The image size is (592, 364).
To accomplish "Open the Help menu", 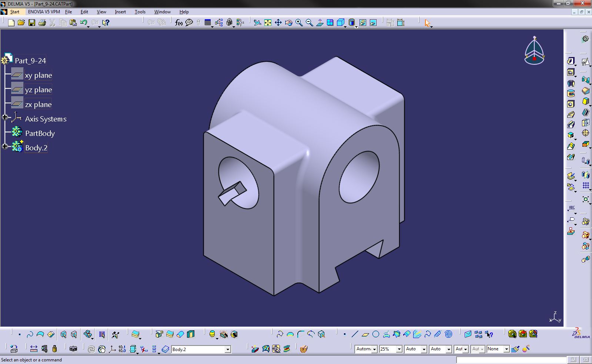I will click(184, 12).
